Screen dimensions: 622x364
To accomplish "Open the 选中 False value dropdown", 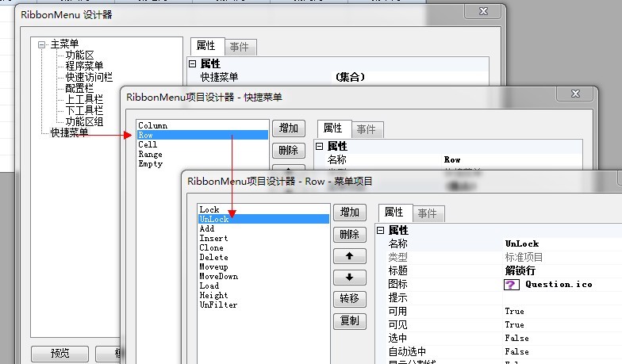I will (x=562, y=338).
